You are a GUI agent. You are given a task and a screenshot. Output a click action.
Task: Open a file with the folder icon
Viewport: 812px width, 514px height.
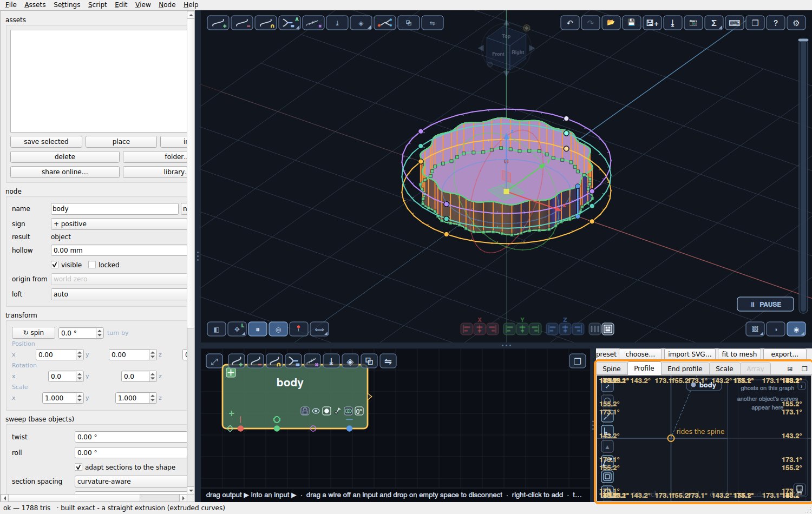[611, 23]
